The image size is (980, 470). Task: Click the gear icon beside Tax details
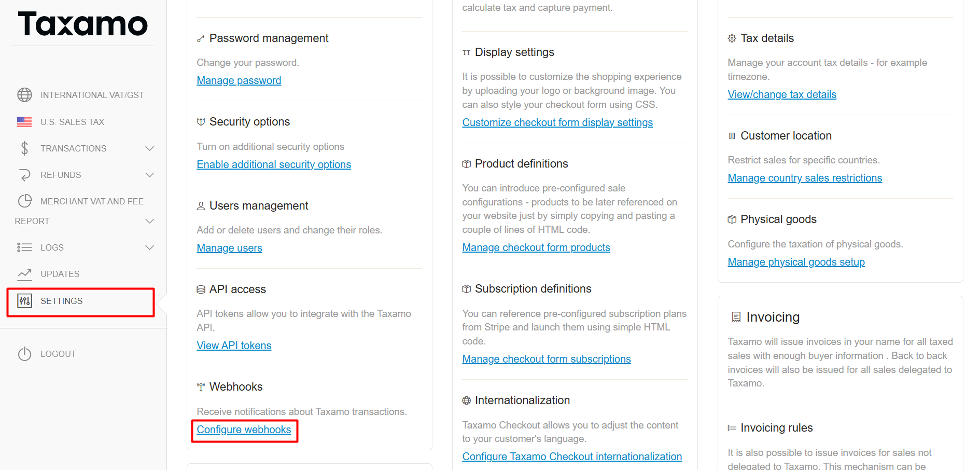pos(732,38)
